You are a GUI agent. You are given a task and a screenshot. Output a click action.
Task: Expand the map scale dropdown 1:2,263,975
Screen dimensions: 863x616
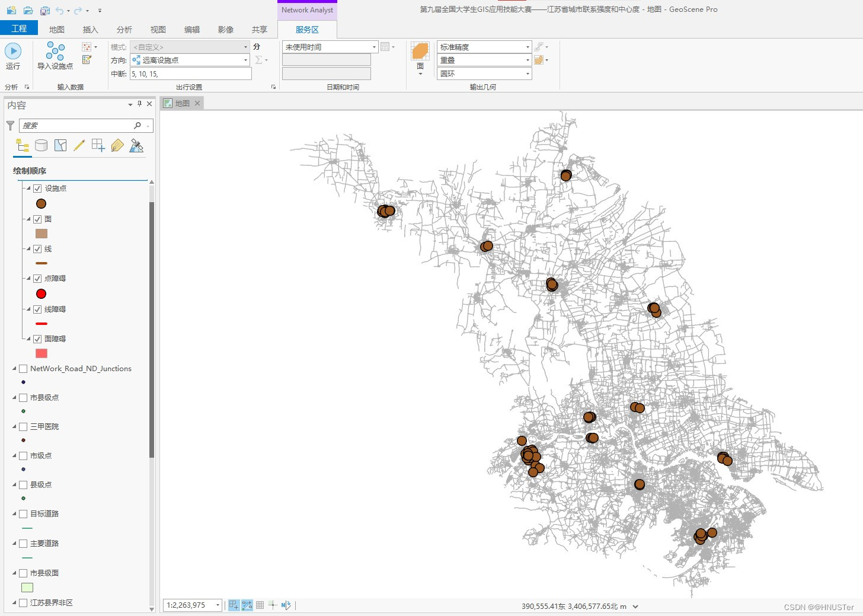[x=218, y=605]
